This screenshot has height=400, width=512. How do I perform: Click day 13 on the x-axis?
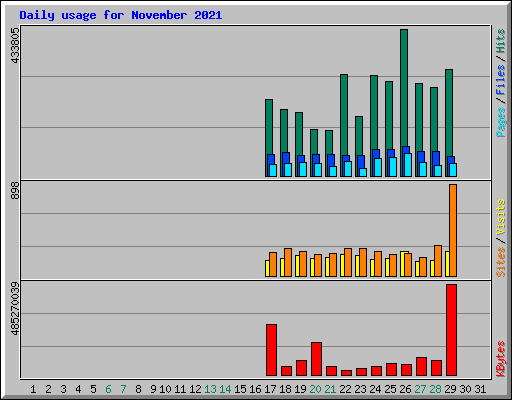pyautogui.click(x=210, y=389)
